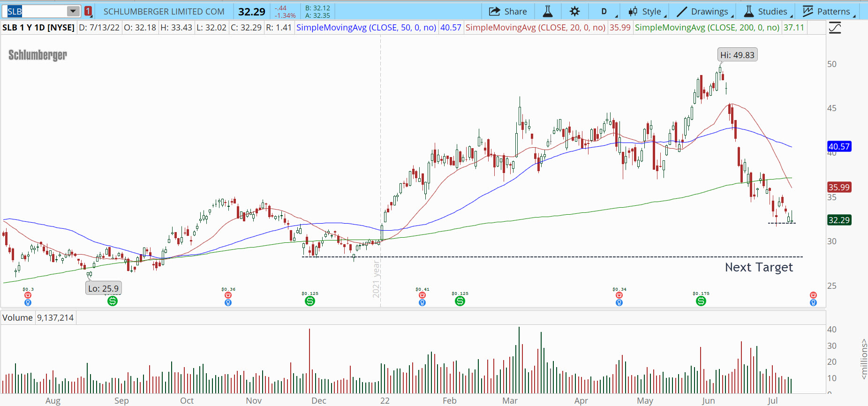Click the Lo: 25.9 price bubble

click(104, 288)
